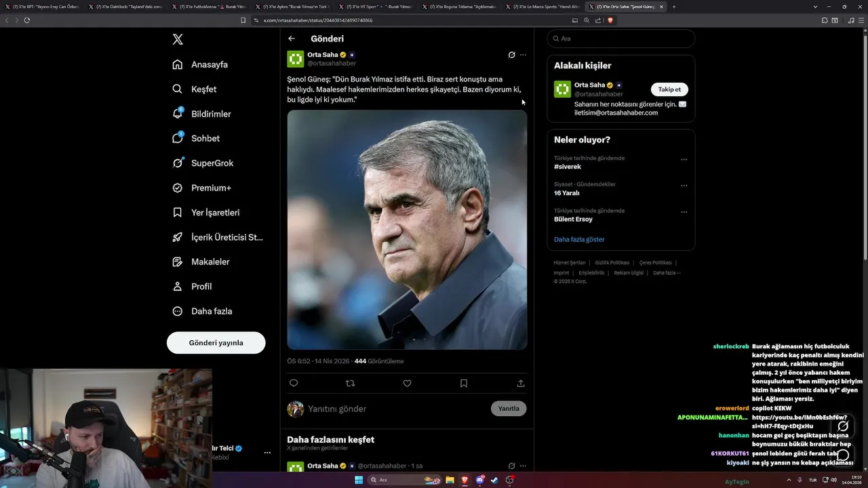Click bookmark icon left of address bar
This screenshot has width=868, height=488.
point(243,20)
